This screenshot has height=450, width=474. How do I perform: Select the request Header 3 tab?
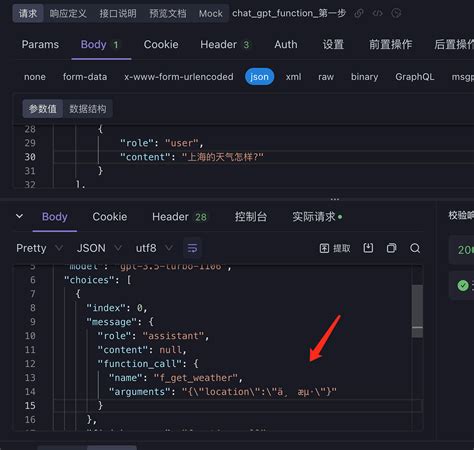225,44
